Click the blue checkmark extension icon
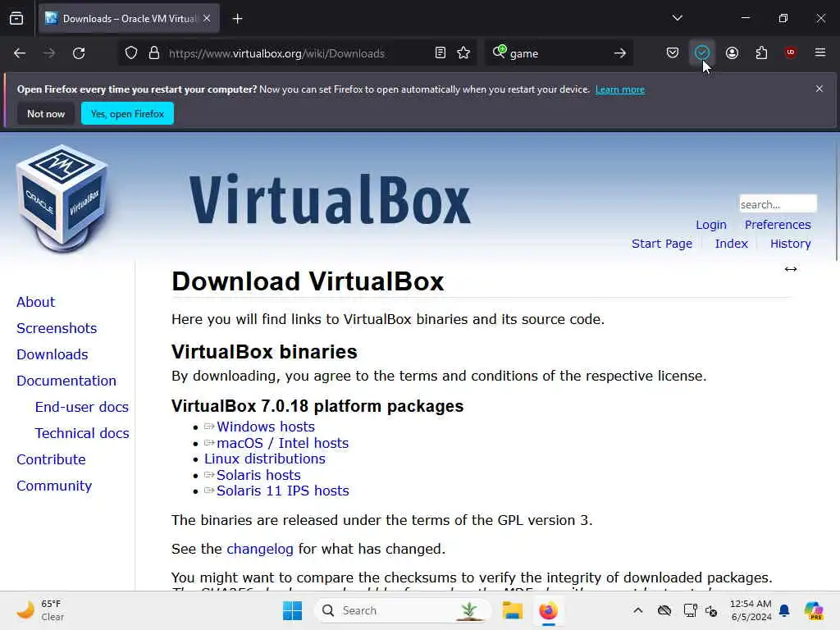Image resolution: width=840 pixels, height=630 pixels. click(702, 52)
